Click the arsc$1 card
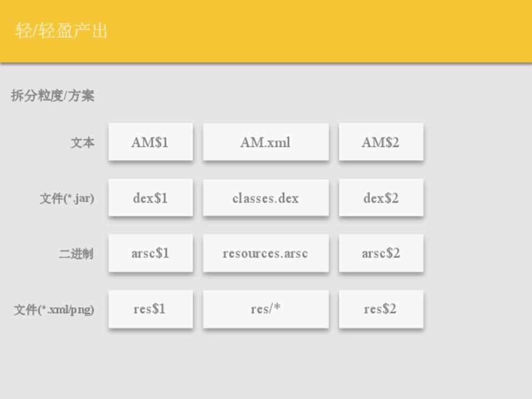The height and width of the screenshot is (399, 532). pyautogui.click(x=150, y=253)
